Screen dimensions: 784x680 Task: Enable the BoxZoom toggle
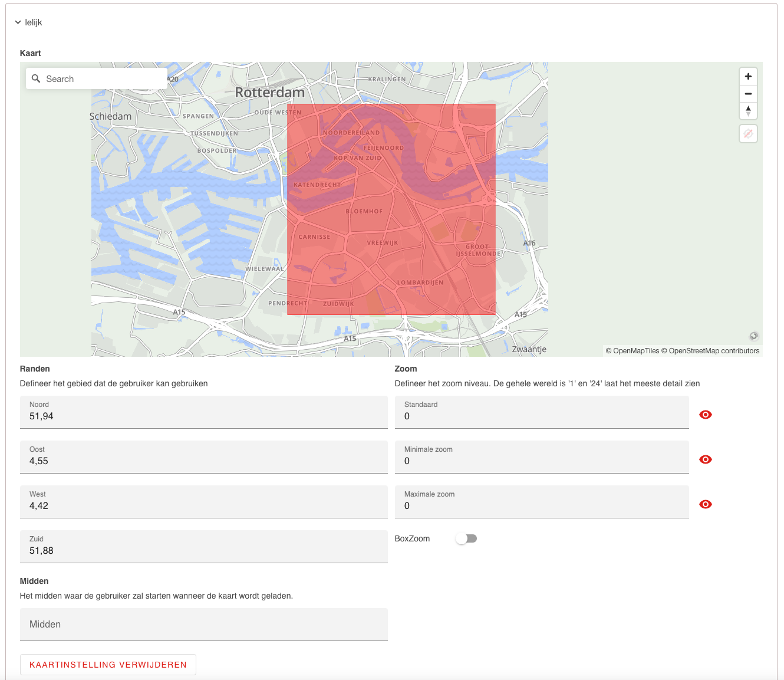(x=466, y=538)
